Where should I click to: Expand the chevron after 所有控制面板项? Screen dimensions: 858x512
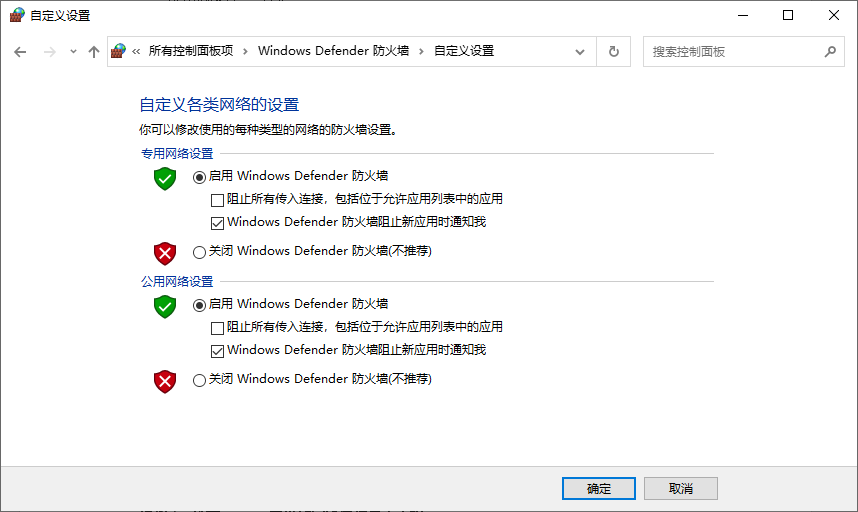point(245,51)
